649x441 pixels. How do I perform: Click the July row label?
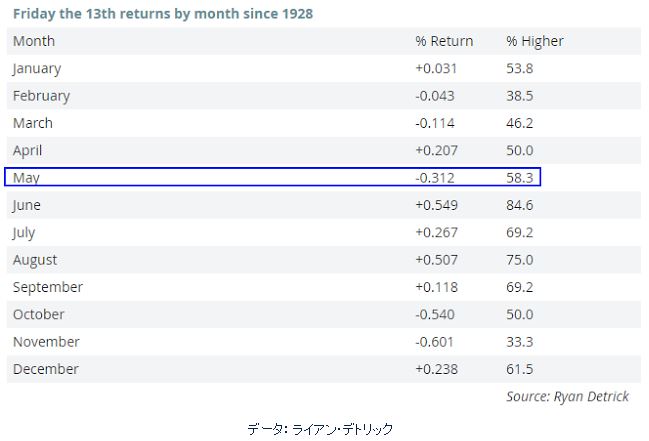coord(24,233)
